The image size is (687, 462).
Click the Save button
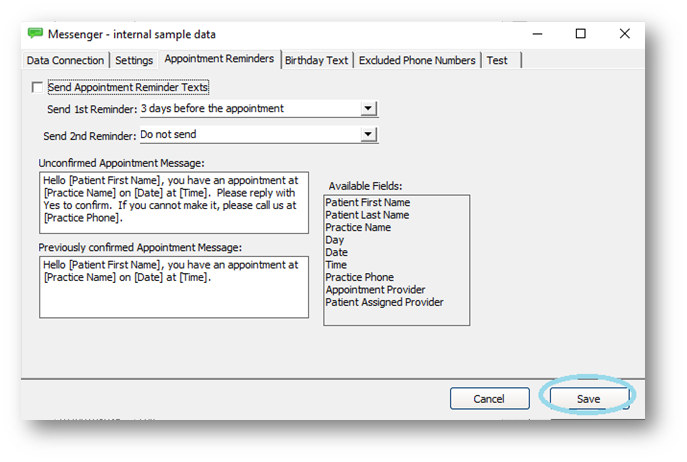tap(588, 399)
